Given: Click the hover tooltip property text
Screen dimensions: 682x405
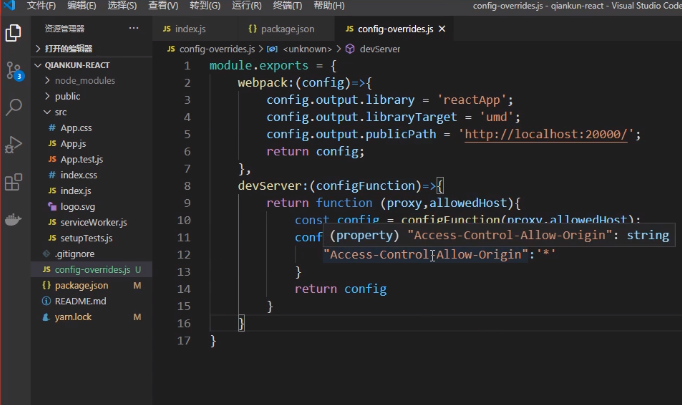Looking at the screenshot, I should coord(499,236).
